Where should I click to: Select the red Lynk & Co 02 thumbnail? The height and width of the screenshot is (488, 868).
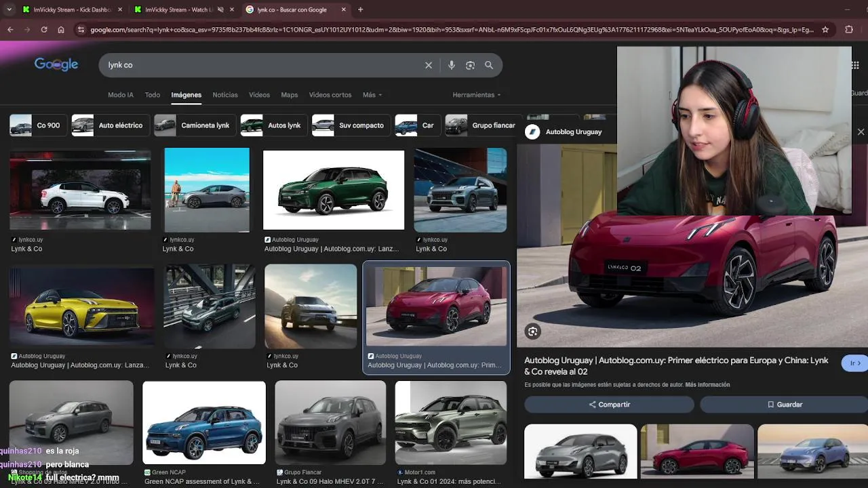pos(437,306)
